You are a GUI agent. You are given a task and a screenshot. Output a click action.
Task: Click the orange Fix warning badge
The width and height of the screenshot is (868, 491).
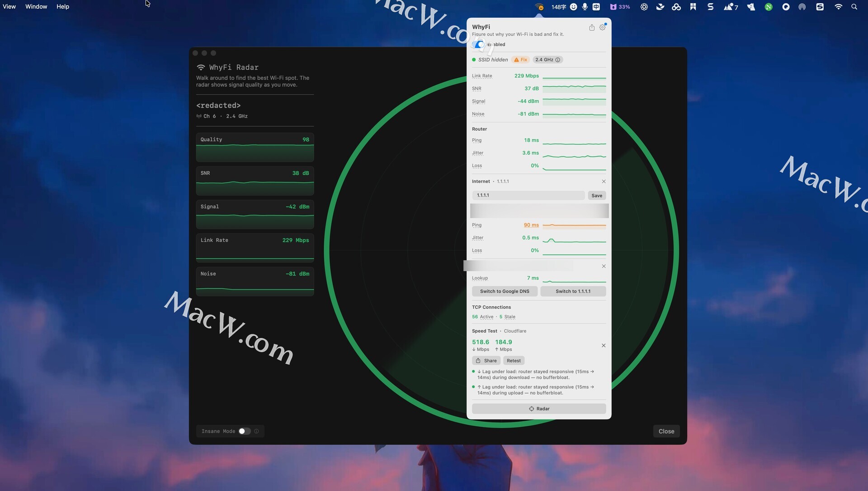pyautogui.click(x=520, y=60)
